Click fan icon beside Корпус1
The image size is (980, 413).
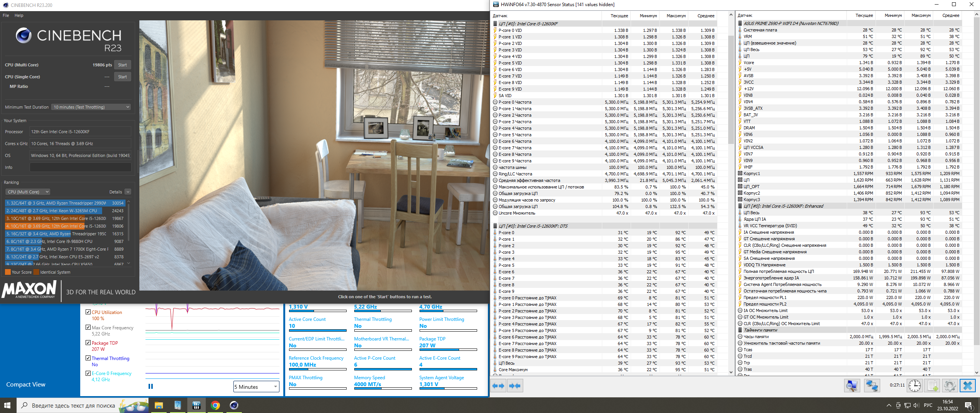(740, 173)
